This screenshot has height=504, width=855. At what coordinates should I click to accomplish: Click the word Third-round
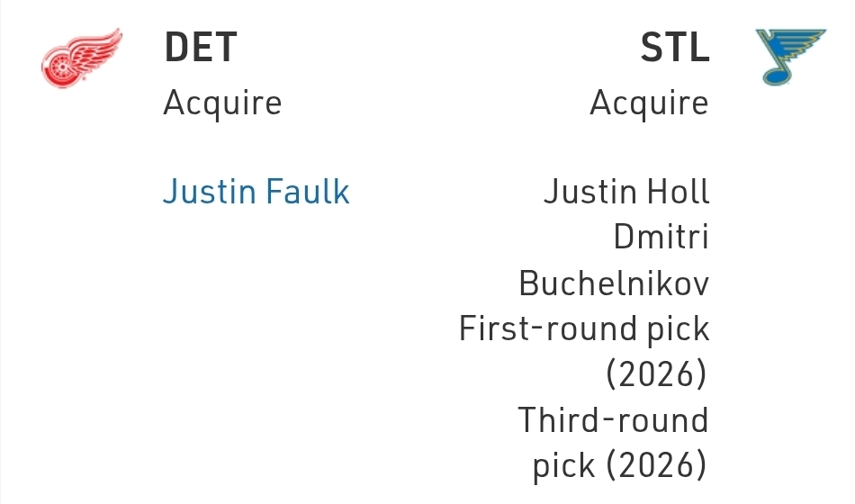[x=613, y=420]
